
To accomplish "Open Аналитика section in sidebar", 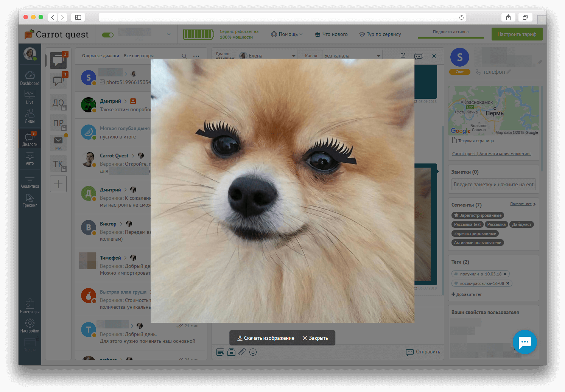I will tap(30, 182).
